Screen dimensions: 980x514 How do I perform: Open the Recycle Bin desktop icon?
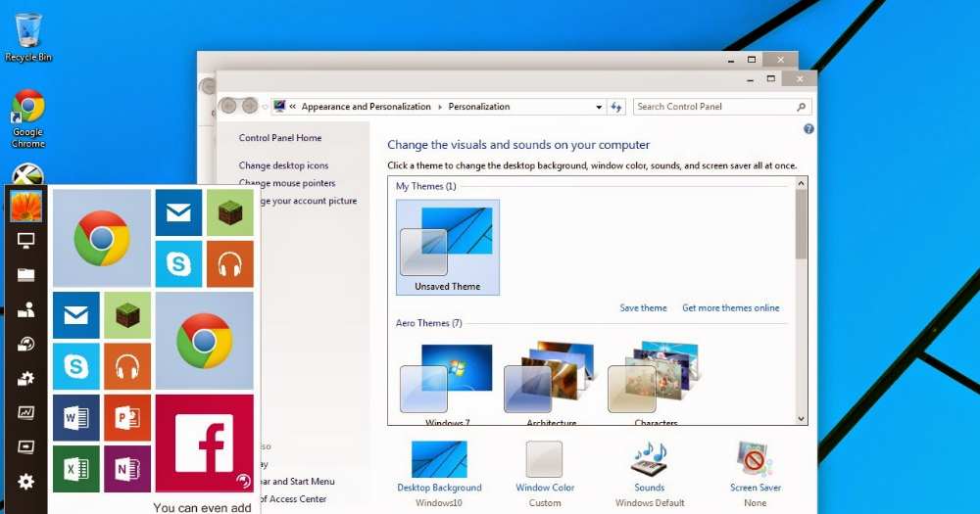point(28,37)
